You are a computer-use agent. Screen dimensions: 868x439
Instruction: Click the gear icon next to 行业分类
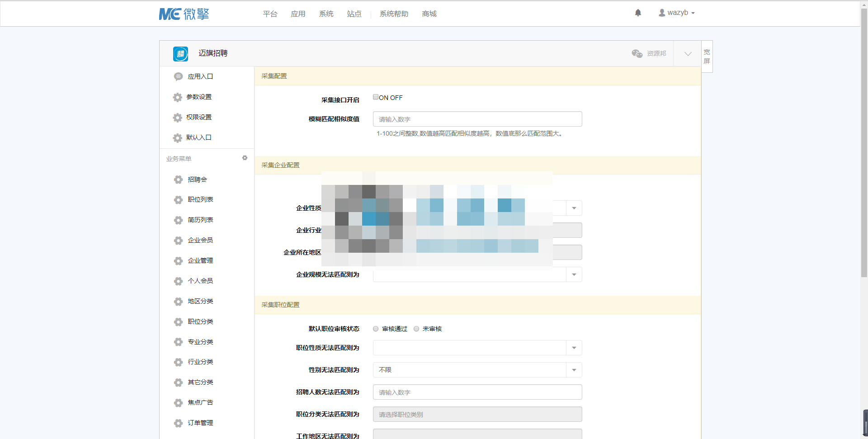click(x=178, y=362)
